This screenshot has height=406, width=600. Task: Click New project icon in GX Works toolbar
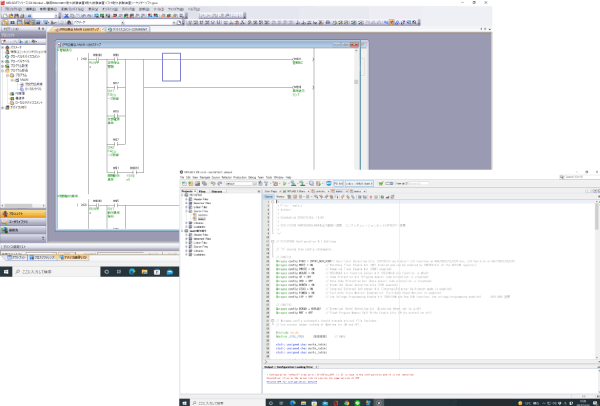coord(5,16)
